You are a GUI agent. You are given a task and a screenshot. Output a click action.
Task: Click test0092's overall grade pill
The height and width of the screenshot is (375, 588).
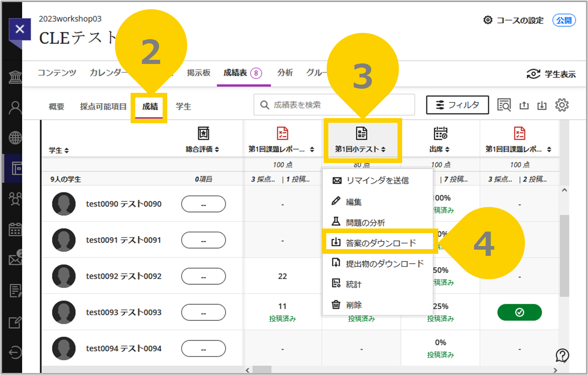coord(203,276)
